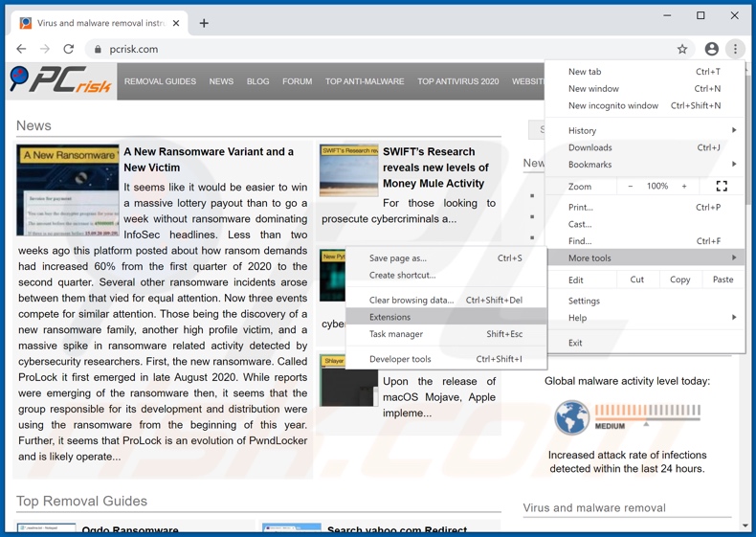Click the Shlayer article thumbnail
This screenshot has height=537, width=756.
[348, 381]
